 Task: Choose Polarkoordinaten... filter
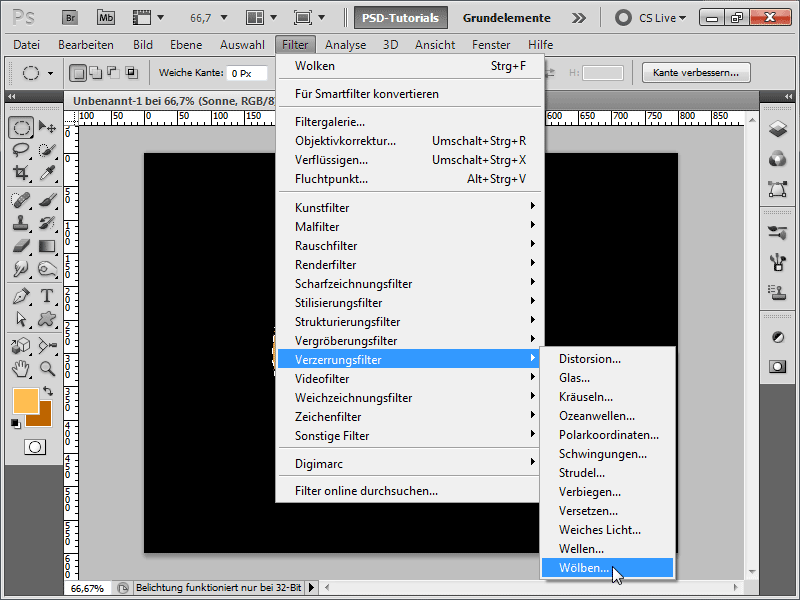coord(607,435)
